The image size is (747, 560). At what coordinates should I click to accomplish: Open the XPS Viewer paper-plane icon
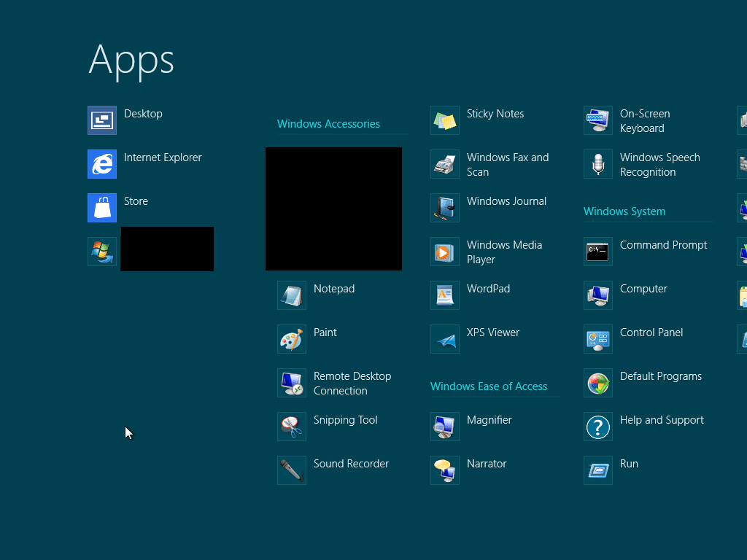point(445,339)
